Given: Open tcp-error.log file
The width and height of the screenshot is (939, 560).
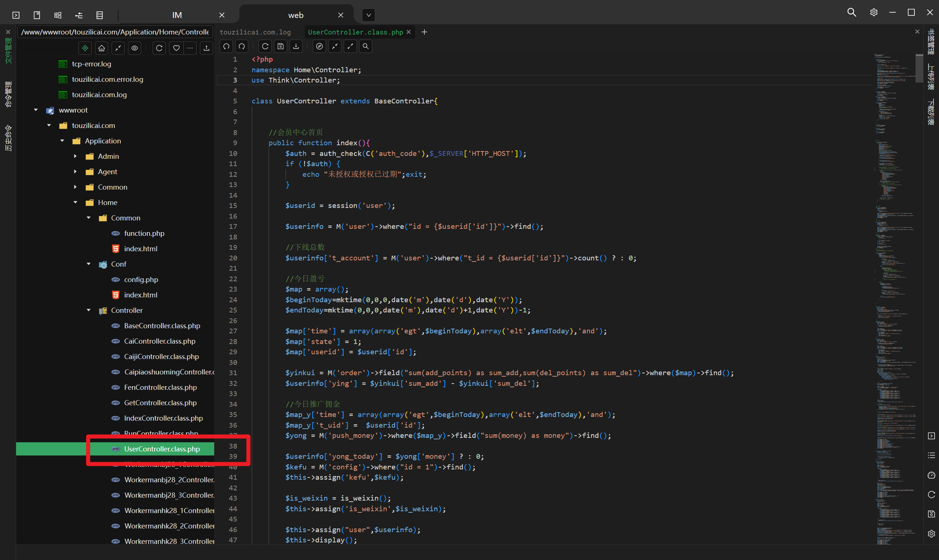Looking at the screenshot, I should click(x=91, y=64).
